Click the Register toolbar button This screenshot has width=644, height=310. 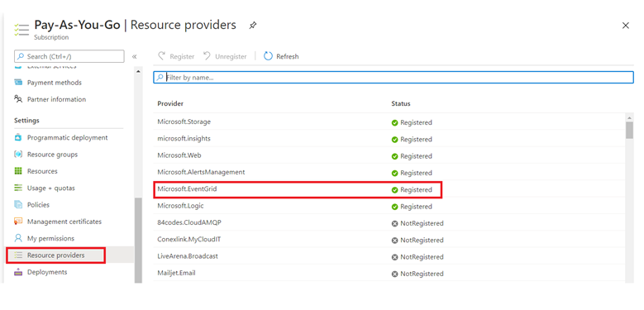click(x=176, y=56)
